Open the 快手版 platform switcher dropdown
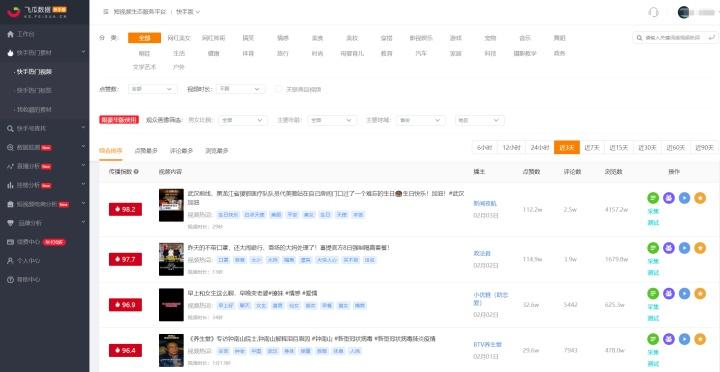 188,12
